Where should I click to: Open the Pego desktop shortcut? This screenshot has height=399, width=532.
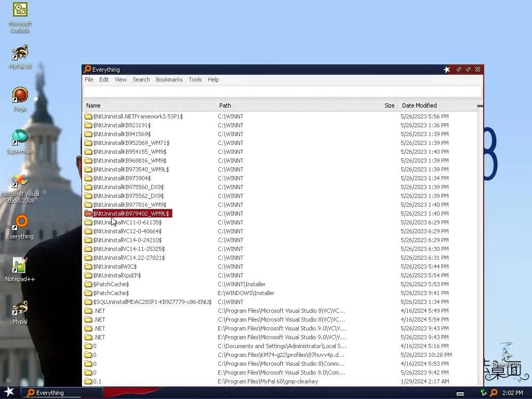coord(20,99)
